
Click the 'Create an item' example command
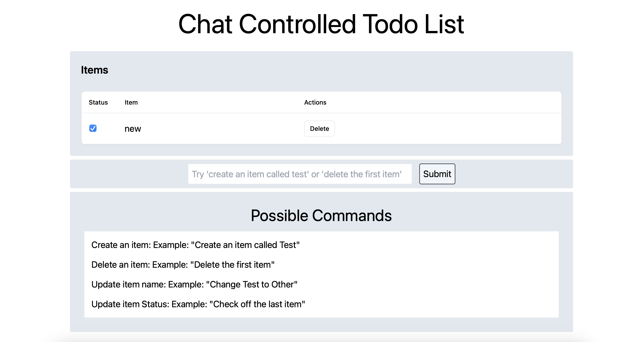click(195, 245)
